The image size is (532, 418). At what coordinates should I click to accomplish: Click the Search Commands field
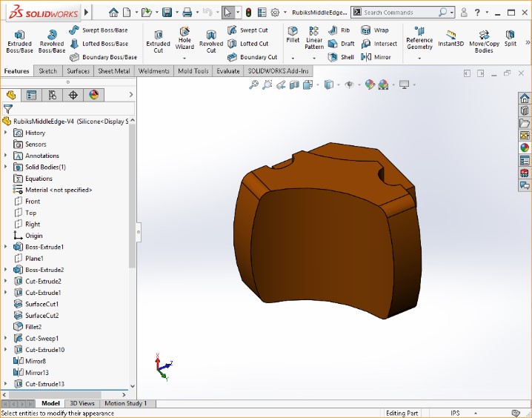pyautogui.click(x=400, y=13)
